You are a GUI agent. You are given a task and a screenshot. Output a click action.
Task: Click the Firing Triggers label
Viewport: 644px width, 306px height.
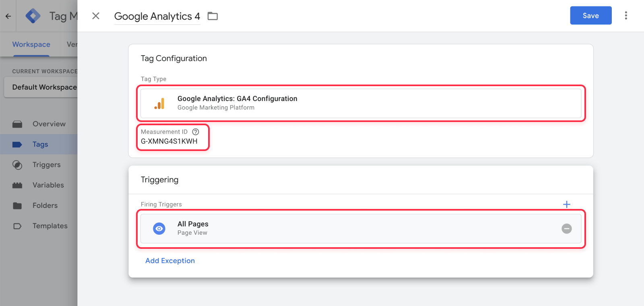161,204
